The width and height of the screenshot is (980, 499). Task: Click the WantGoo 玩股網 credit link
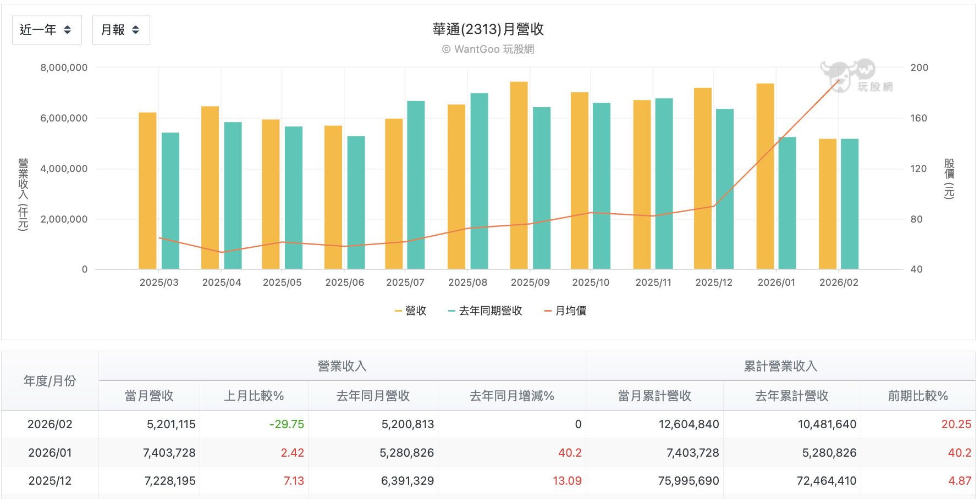(488, 49)
